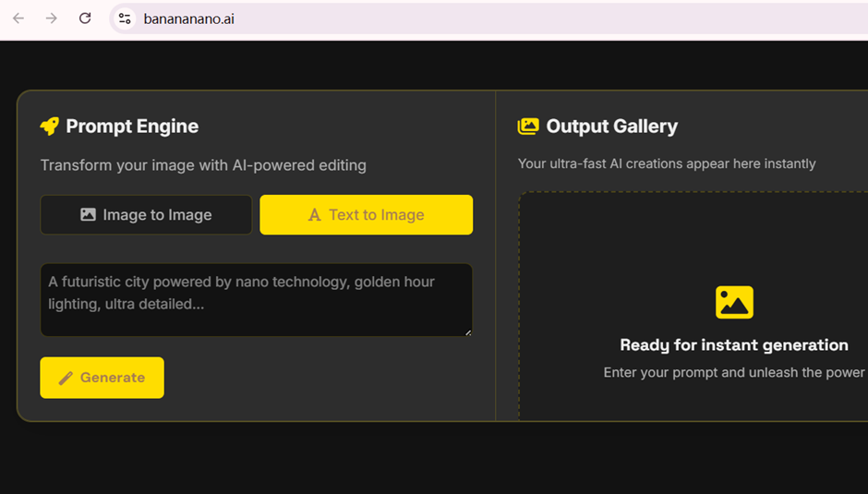Click the browser forward arrow
The width and height of the screenshot is (868, 494).
pyautogui.click(x=52, y=18)
